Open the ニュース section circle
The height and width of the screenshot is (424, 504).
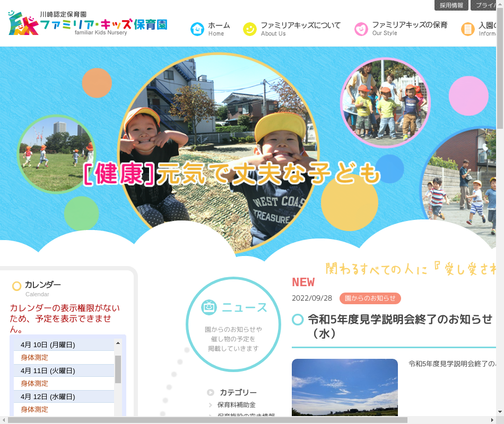pyautogui.click(x=233, y=324)
